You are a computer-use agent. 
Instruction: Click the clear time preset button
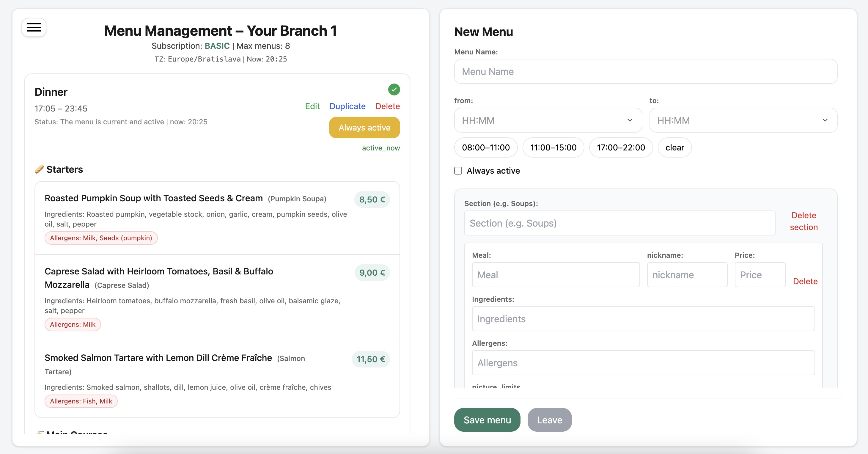click(674, 147)
